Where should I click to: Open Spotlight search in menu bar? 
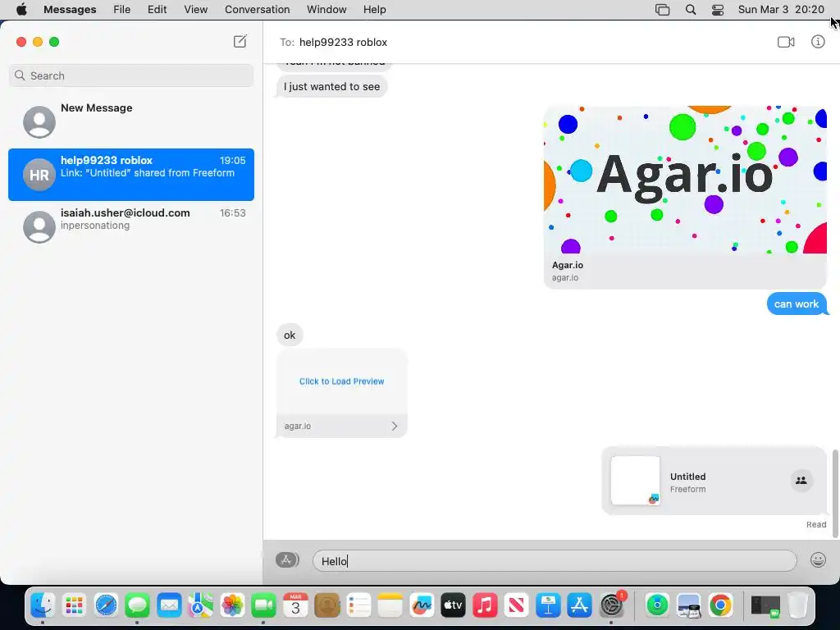pos(691,10)
